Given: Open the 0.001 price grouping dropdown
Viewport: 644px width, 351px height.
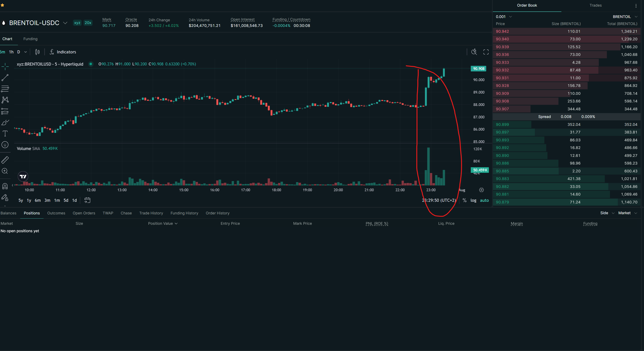Looking at the screenshot, I should [x=504, y=17].
